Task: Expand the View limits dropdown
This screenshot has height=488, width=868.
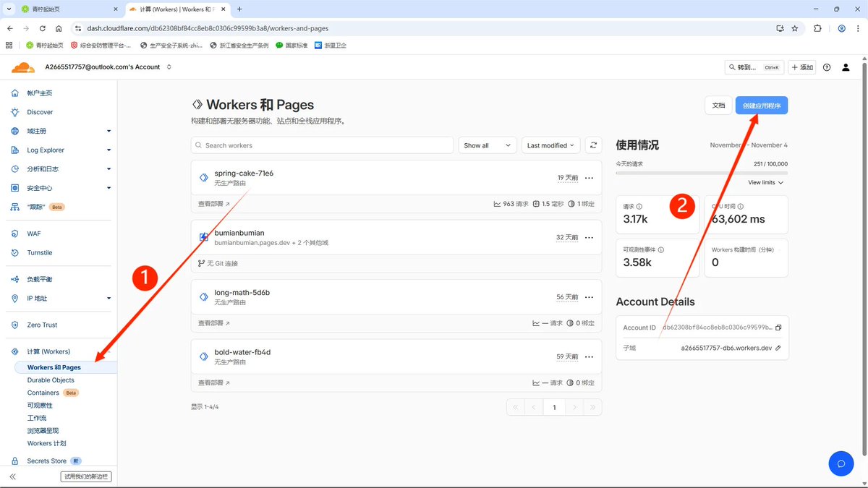Action: [x=766, y=183]
